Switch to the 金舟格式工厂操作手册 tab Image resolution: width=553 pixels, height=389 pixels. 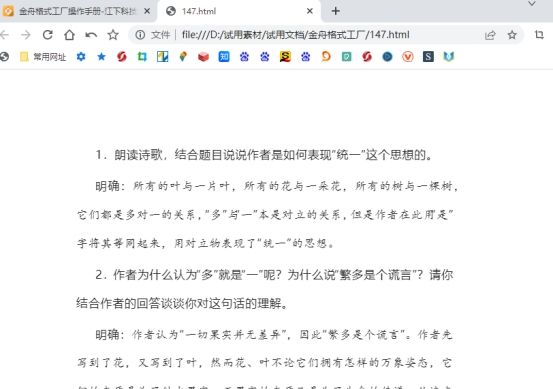[x=77, y=11]
